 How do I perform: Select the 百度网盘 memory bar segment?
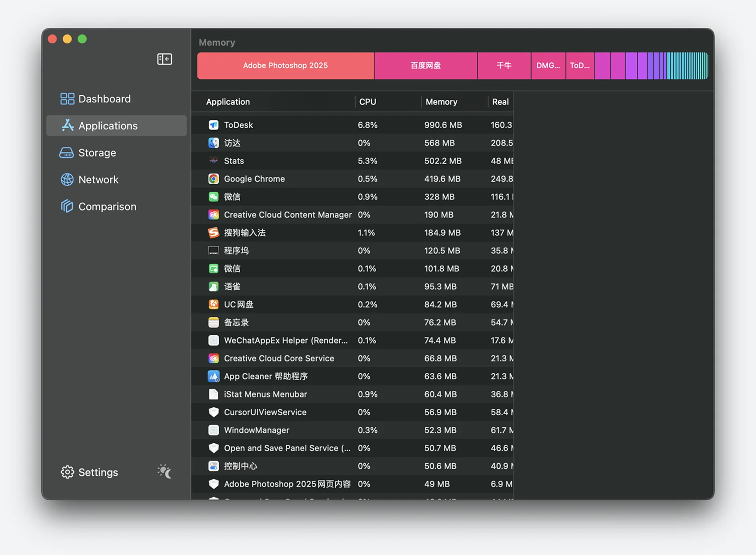click(x=425, y=65)
